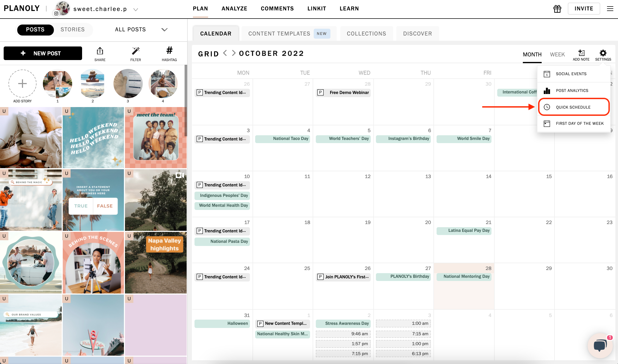Click the PLANOLY logo
This screenshot has height=364, width=618.
pos(22,8)
